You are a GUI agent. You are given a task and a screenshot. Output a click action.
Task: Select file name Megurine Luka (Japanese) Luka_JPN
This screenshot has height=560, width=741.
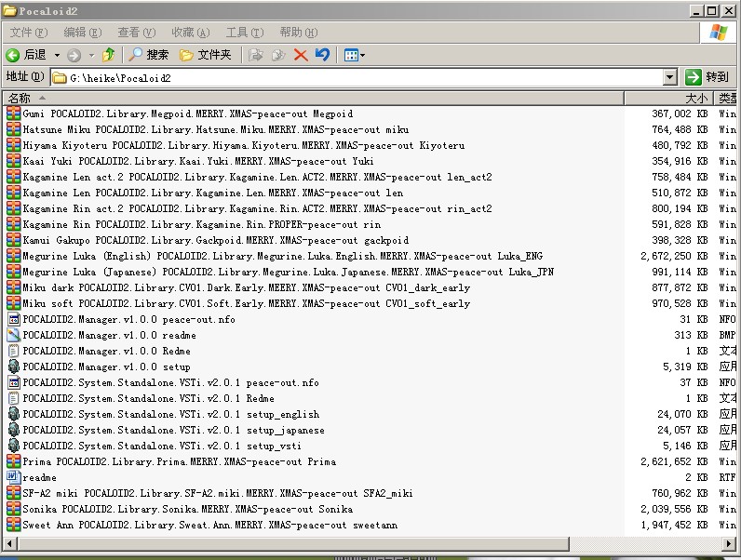click(x=289, y=272)
